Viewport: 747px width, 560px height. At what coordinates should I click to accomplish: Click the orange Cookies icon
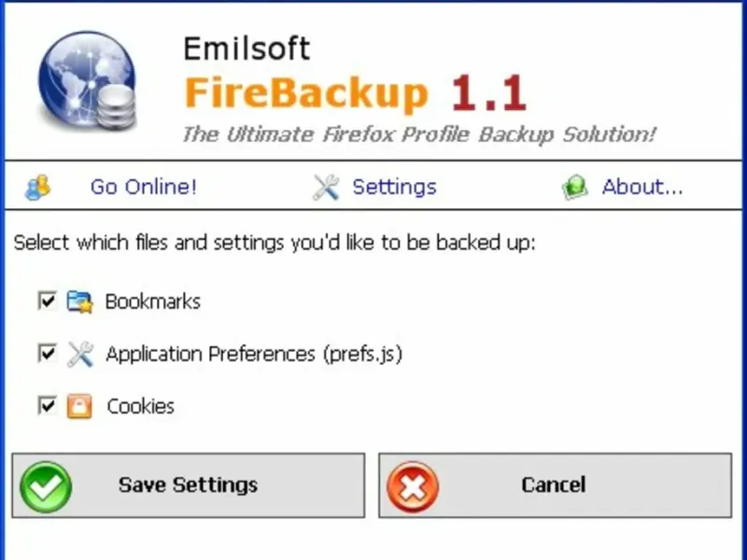tap(79, 407)
